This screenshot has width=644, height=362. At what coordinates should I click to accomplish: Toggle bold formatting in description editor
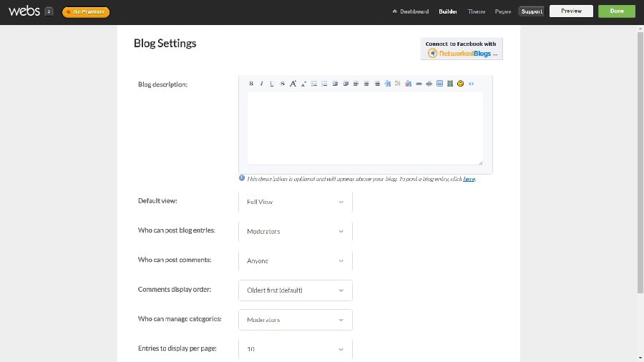coord(251,84)
